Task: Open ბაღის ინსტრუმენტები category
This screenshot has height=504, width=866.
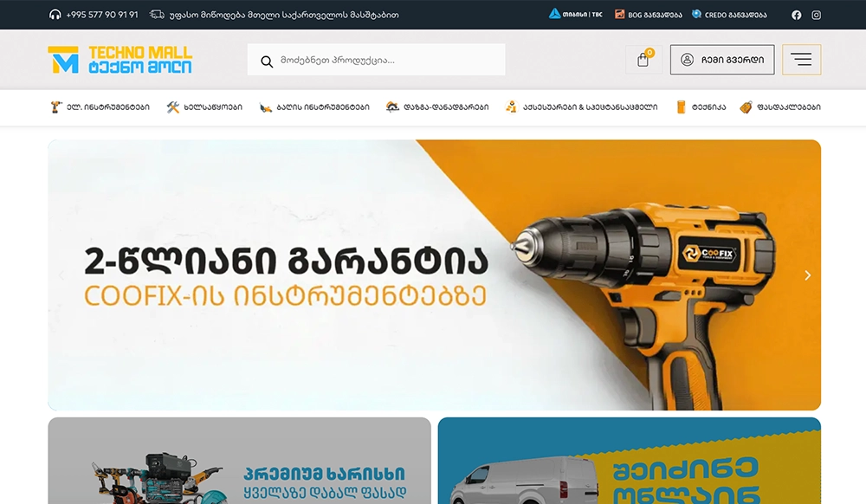Action: [x=314, y=107]
